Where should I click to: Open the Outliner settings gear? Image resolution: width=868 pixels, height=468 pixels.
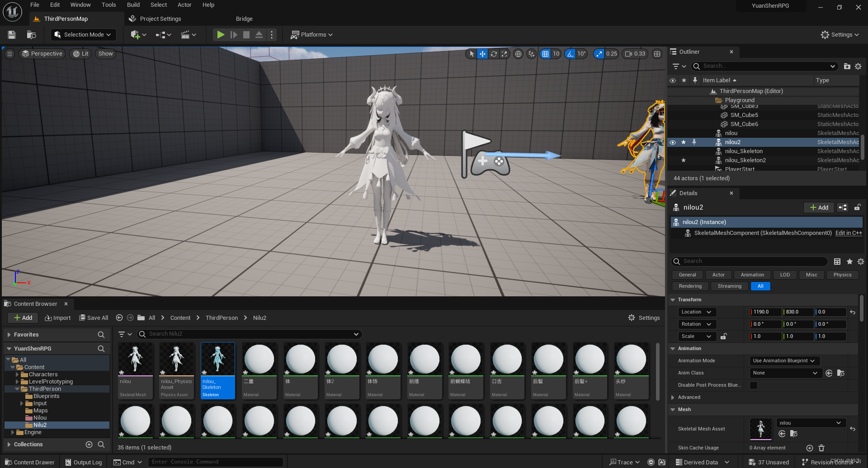(x=858, y=66)
